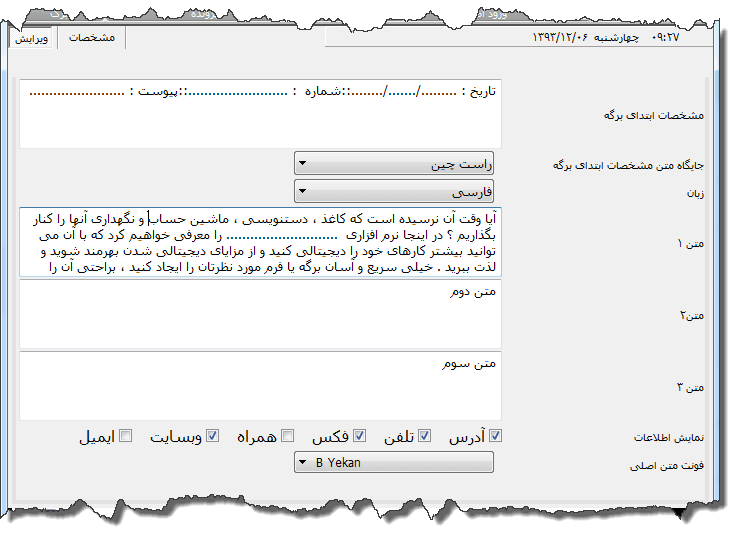This screenshot has width=736, height=542.
Task: Click the متن دوم text area
Action: pos(261,314)
